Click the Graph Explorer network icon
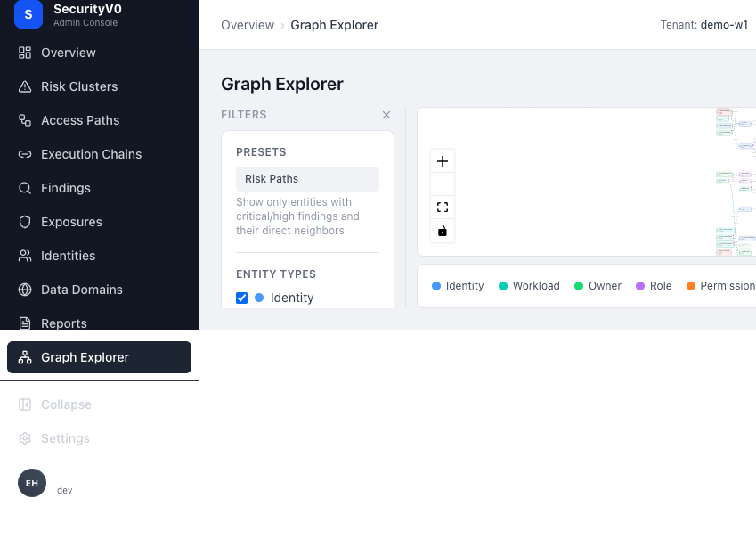Viewport: 756px width, 539px height. click(x=25, y=357)
